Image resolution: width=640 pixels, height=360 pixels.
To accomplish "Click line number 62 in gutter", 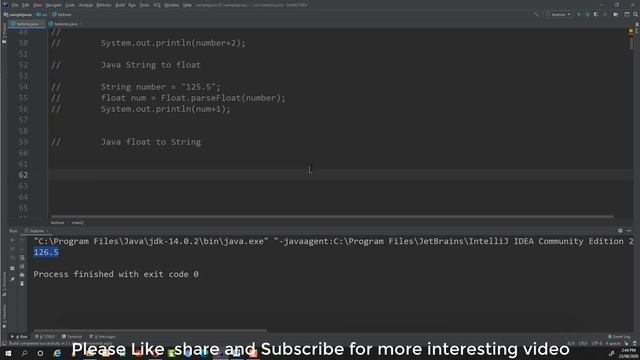I will coord(23,175).
